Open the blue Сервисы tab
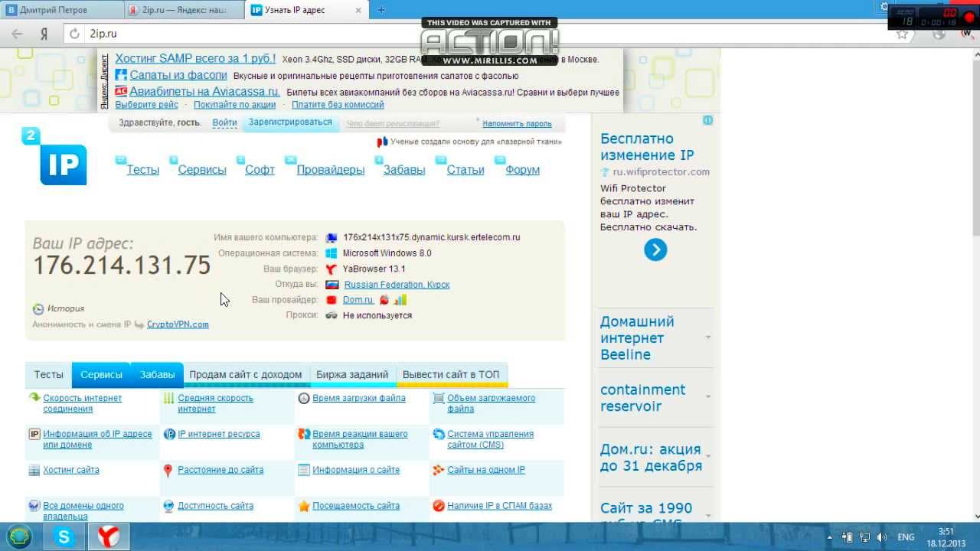Image resolution: width=980 pixels, height=551 pixels. point(101,375)
